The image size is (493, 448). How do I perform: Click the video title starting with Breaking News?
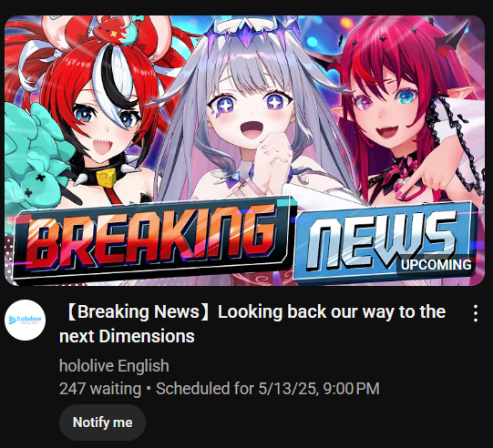[252, 324]
